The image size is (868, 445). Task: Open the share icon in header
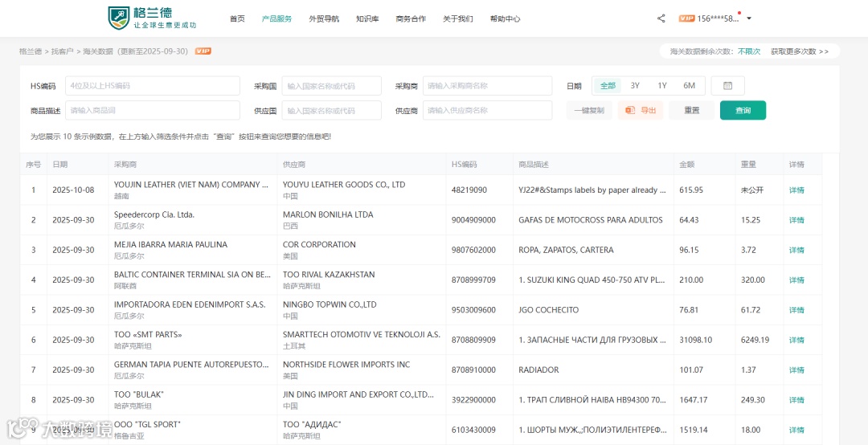coord(661,18)
